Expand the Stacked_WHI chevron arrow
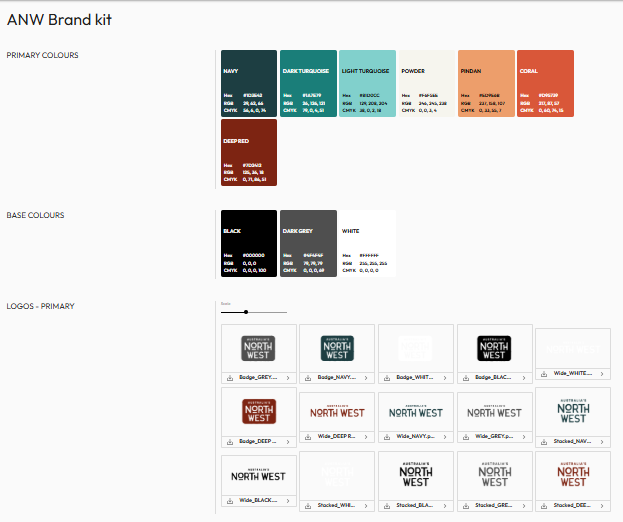This screenshot has width=623, height=522. point(366,506)
